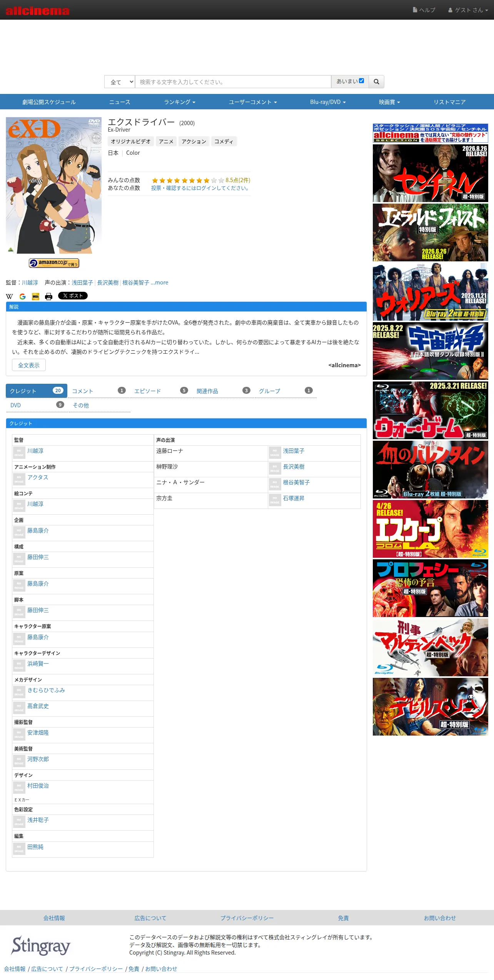This screenshot has width=494, height=980.
Task: Click the star rating row
Action: [188, 180]
